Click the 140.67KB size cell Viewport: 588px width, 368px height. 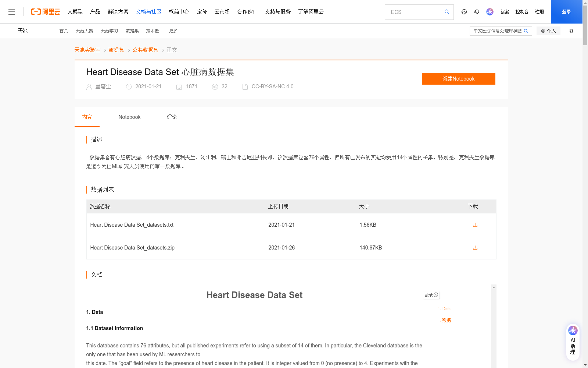(x=370, y=248)
